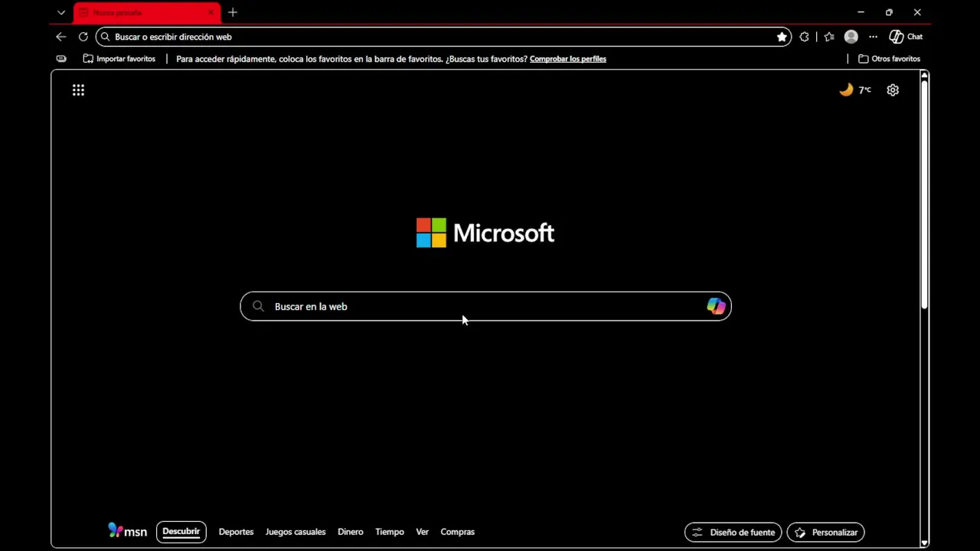This screenshot has width=980, height=551.
Task: Click the magnifier icon in web search box
Action: [258, 306]
